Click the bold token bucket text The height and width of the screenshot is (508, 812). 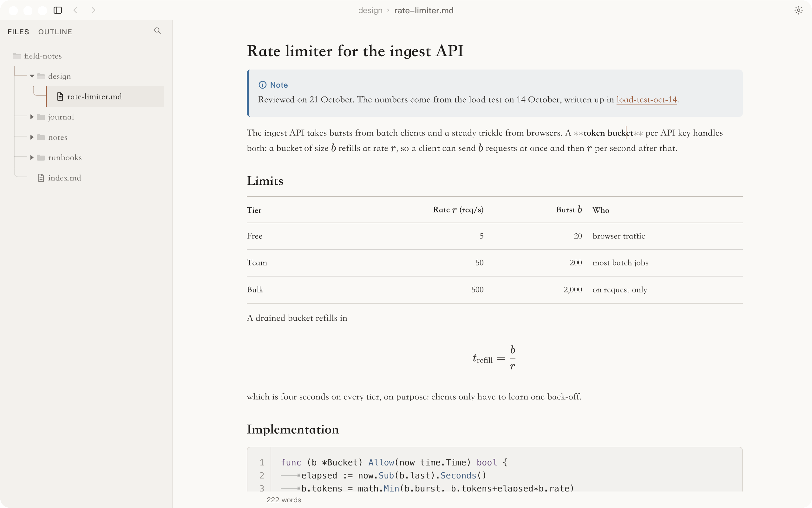tap(608, 133)
